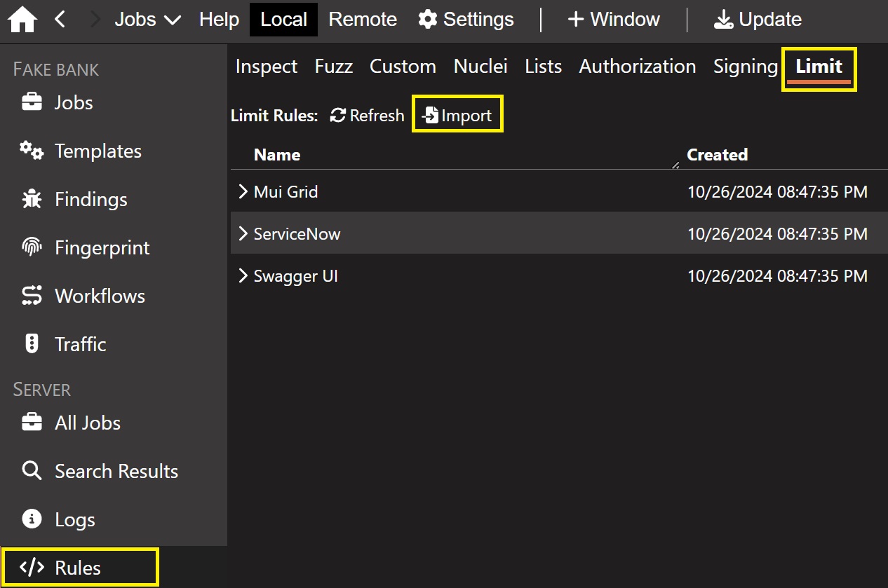Viewport: 888px width, 588px height.
Task: Click Refresh to reload limit rules
Action: [367, 116]
